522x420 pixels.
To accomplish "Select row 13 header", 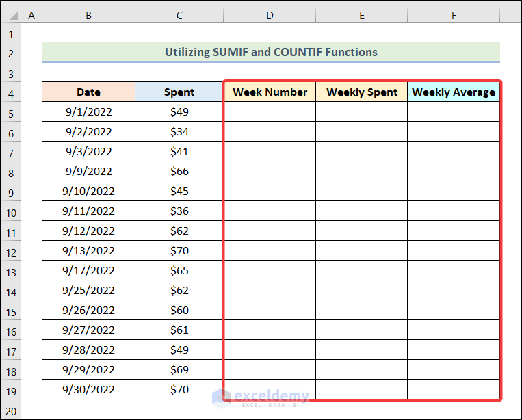I will [x=11, y=272].
